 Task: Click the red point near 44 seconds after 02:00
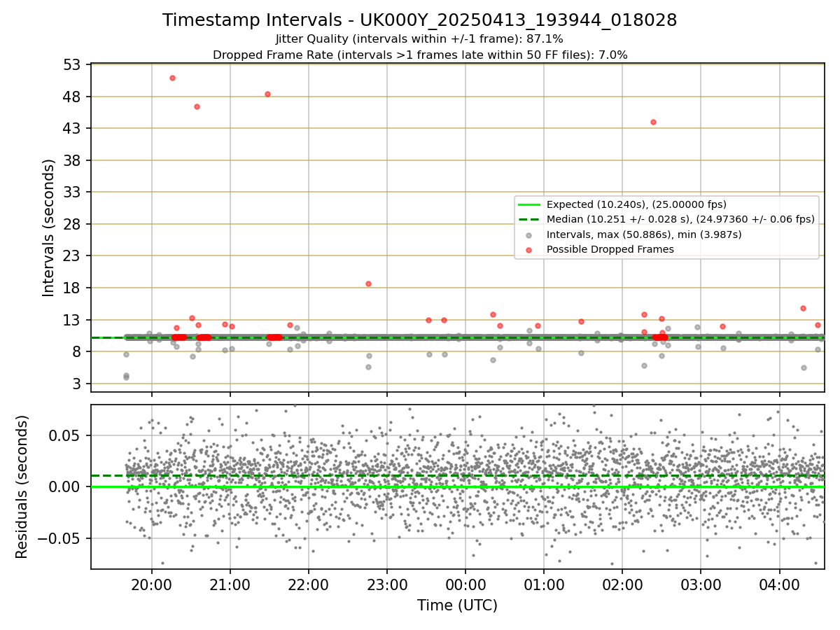(653, 122)
